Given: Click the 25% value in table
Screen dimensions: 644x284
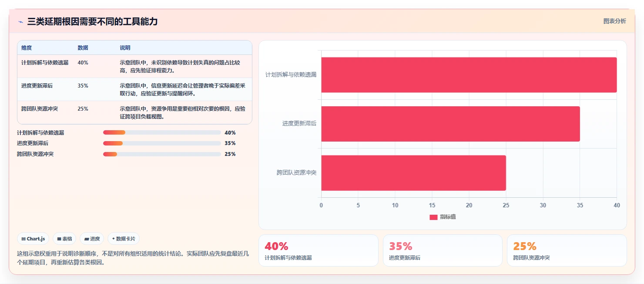Looking at the screenshot, I should coord(83,109).
